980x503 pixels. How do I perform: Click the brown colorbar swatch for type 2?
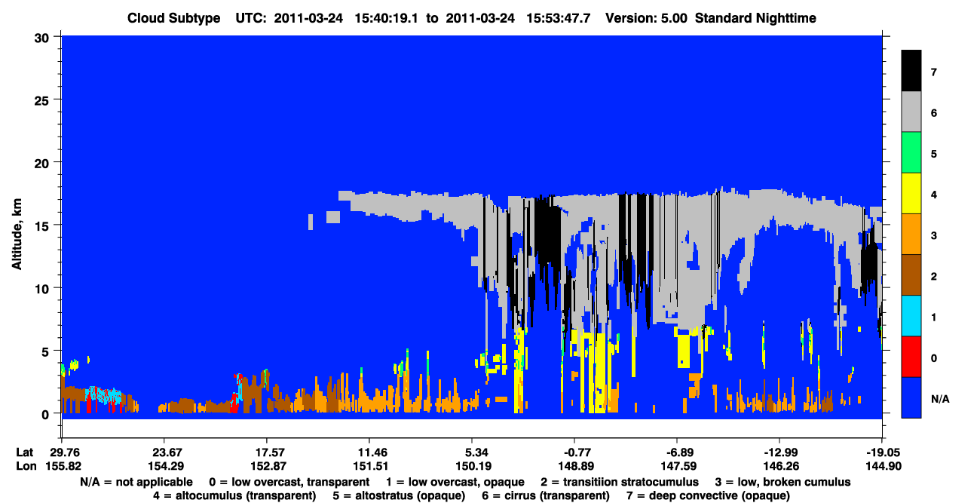[x=911, y=275]
